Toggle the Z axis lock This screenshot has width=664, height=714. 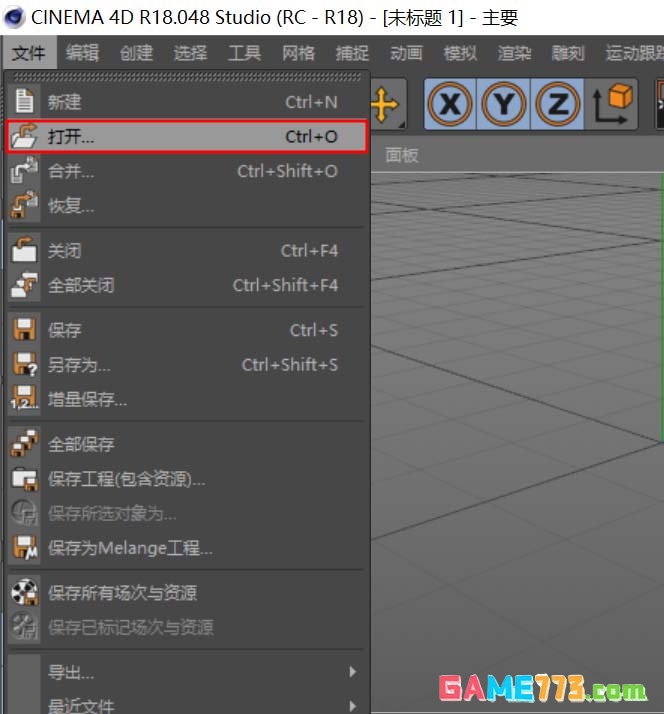point(557,104)
